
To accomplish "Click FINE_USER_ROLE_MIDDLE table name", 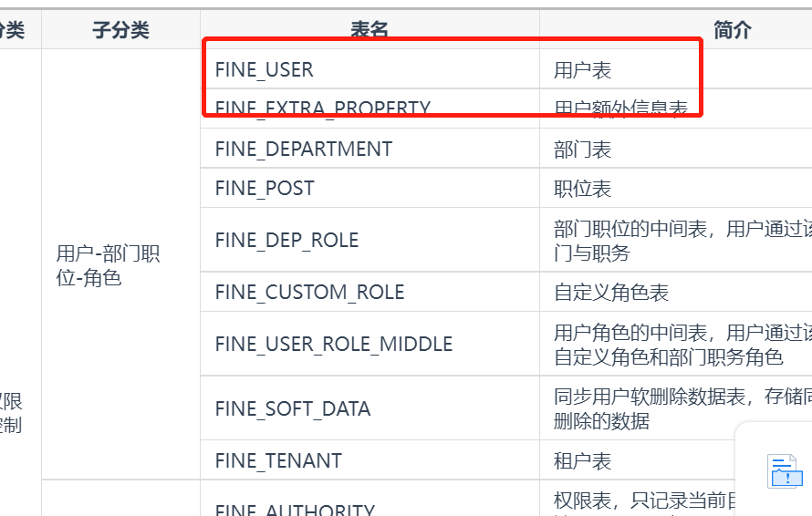I will point(334,345).
